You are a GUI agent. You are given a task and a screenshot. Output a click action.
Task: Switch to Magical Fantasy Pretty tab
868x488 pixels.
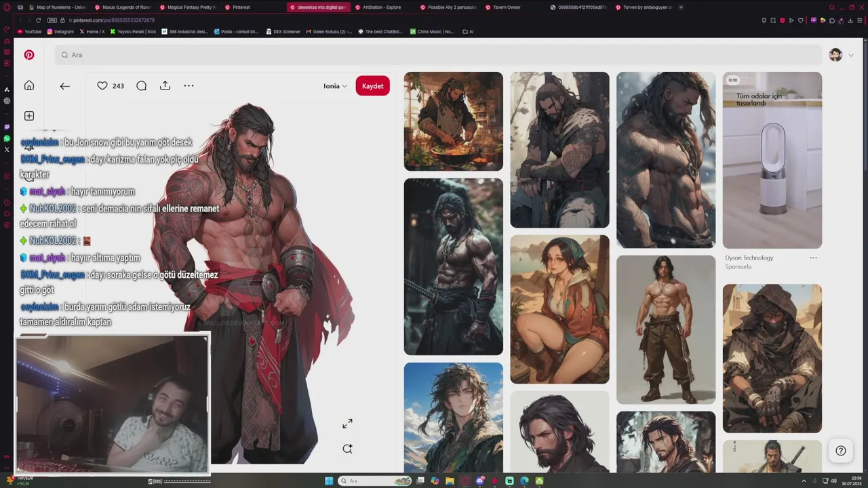pyautogui.click(x=188, y=7)
